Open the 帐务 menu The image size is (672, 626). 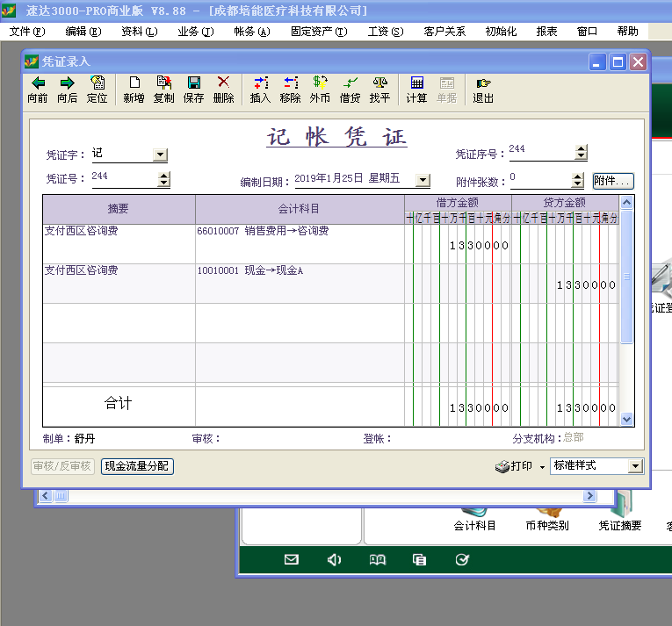(x=250, y=31)
